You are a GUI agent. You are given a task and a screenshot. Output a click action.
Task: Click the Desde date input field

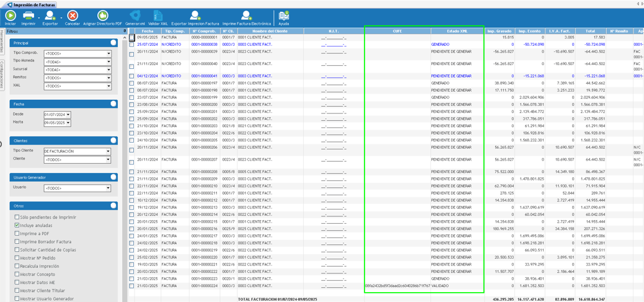[55, 115]
